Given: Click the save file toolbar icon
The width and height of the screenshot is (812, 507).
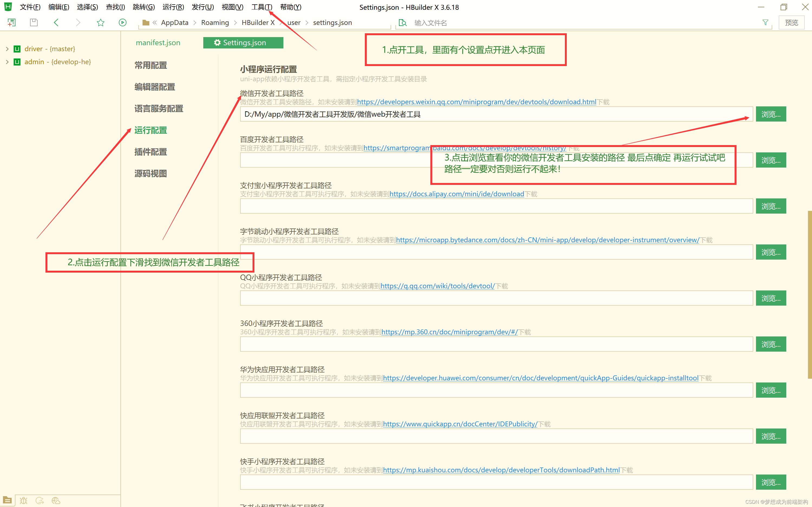Looking at the screenshot, I should [x=34, y=22].
